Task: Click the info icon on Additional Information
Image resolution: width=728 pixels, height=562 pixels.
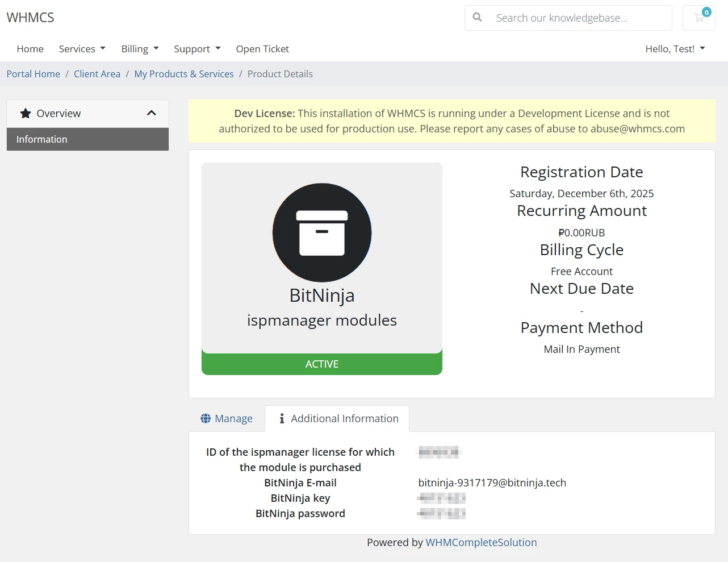Action: point(282,419)
